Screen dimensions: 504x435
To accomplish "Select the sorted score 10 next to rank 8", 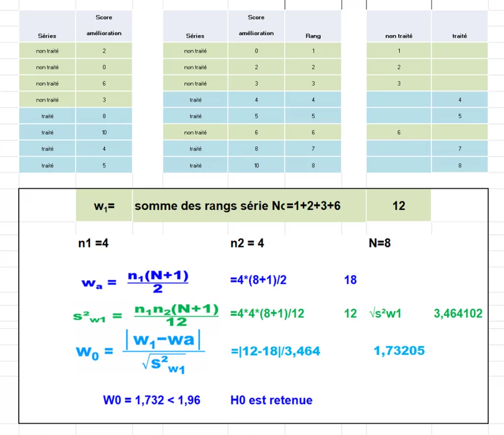I will [256, 166].
